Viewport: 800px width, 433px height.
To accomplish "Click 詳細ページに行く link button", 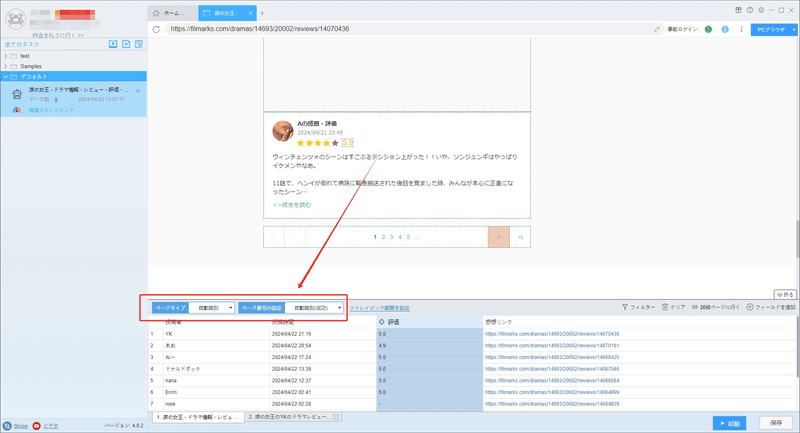I will tap(716, 307).
